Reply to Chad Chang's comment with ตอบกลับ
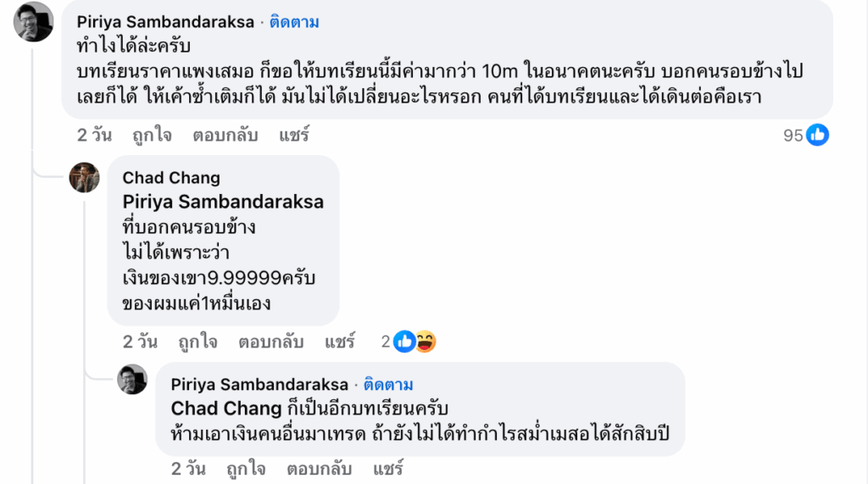This screenshot has height=484, width=868. tap(270, 342)
